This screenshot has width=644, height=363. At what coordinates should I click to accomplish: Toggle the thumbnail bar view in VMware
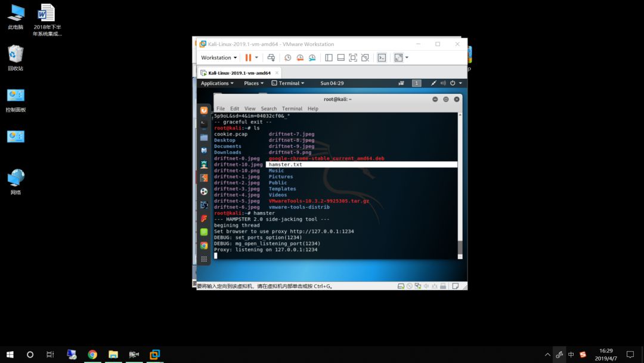[340, 57]
